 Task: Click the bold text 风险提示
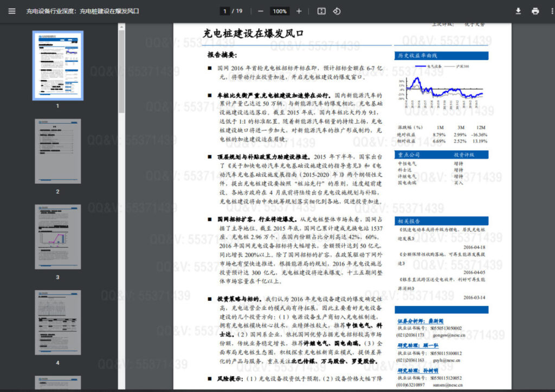tap(230, 378)
